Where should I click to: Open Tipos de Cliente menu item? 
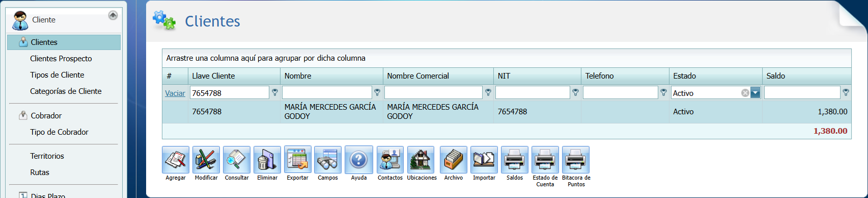point(57,75)
